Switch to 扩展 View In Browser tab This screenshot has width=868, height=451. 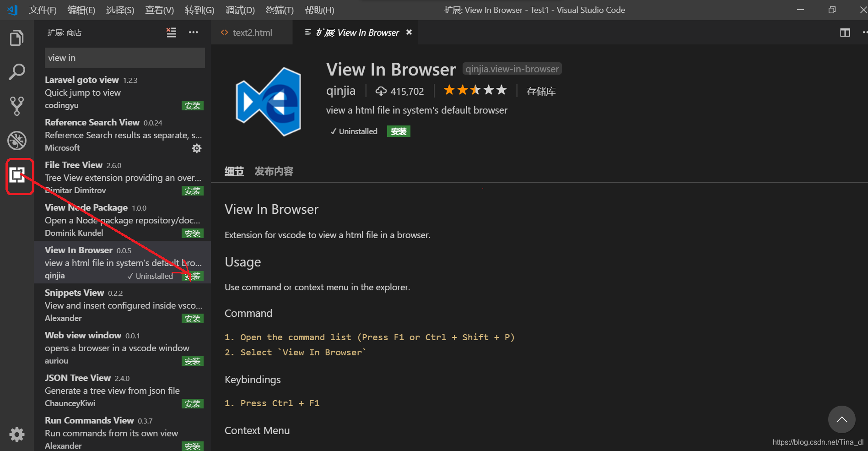click(x=356, y=33)
